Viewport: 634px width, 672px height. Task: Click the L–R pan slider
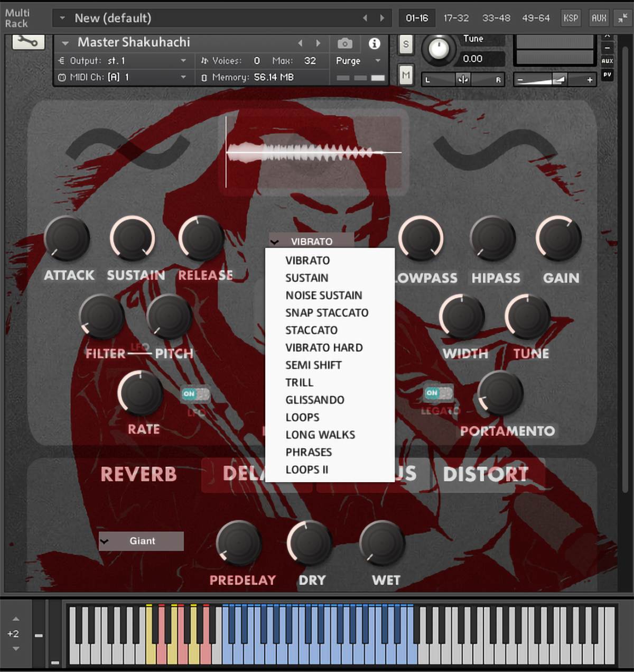click(463, 80)
